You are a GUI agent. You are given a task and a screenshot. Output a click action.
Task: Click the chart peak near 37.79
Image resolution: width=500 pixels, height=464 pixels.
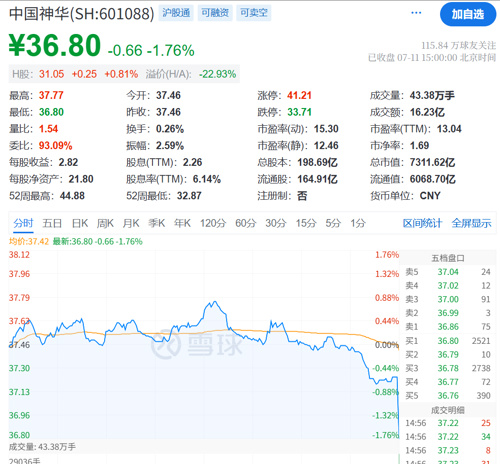214,303
